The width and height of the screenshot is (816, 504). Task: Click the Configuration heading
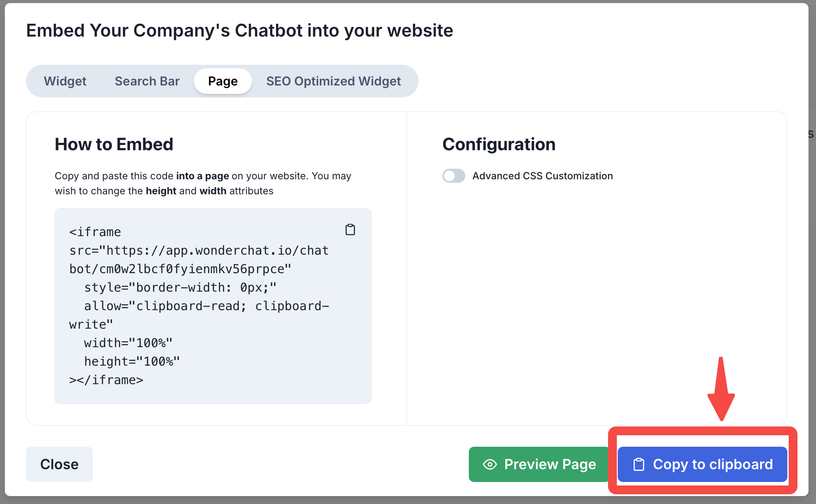[x=499, y=145]
